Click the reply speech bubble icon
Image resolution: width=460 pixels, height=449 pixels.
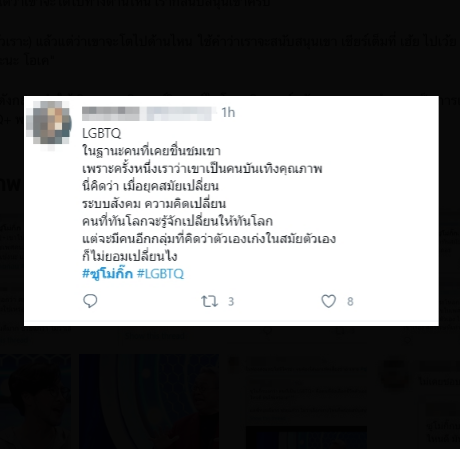point(90,301)
